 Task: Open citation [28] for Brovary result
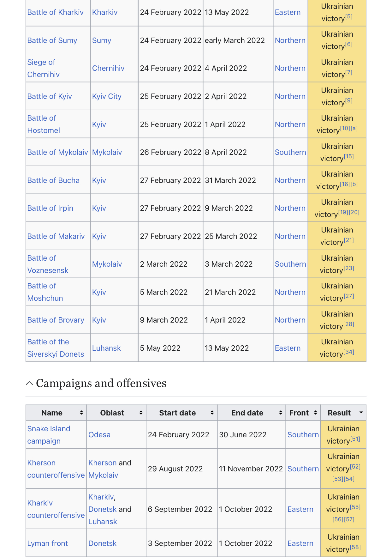pyautogui.click(x=349, y=324)
